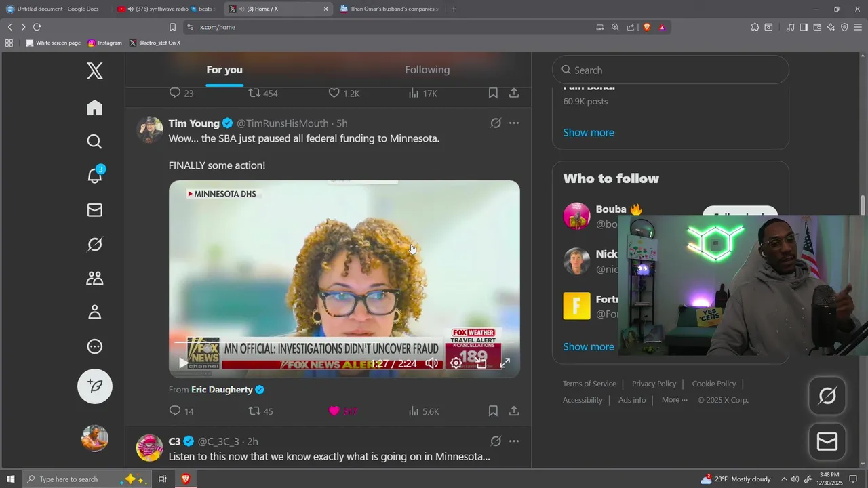Unlike Tim Young's post with pink heart
868x488 pixels.
334,411
